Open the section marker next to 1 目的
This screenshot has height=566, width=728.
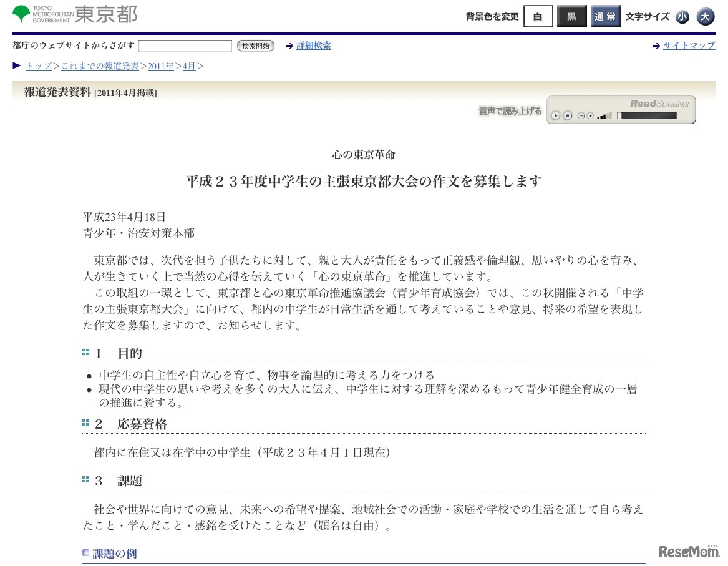pyautogui.click(x=85, y=351)
